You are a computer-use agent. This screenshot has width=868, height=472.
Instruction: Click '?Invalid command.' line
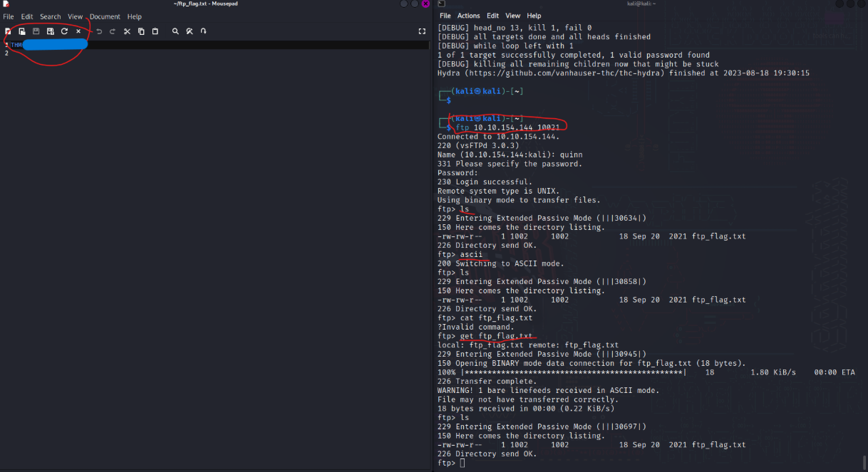click(x=475, y=327)
